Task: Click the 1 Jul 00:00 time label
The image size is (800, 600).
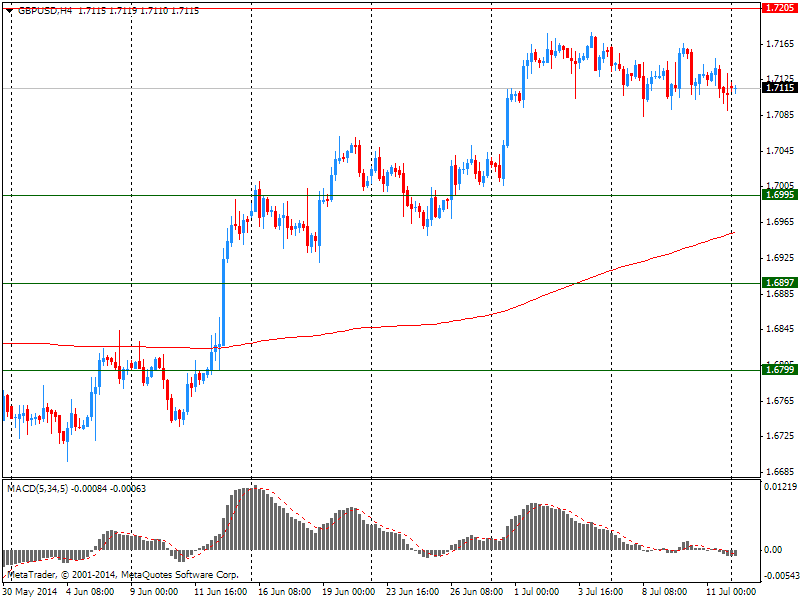Action: (537, 592)
